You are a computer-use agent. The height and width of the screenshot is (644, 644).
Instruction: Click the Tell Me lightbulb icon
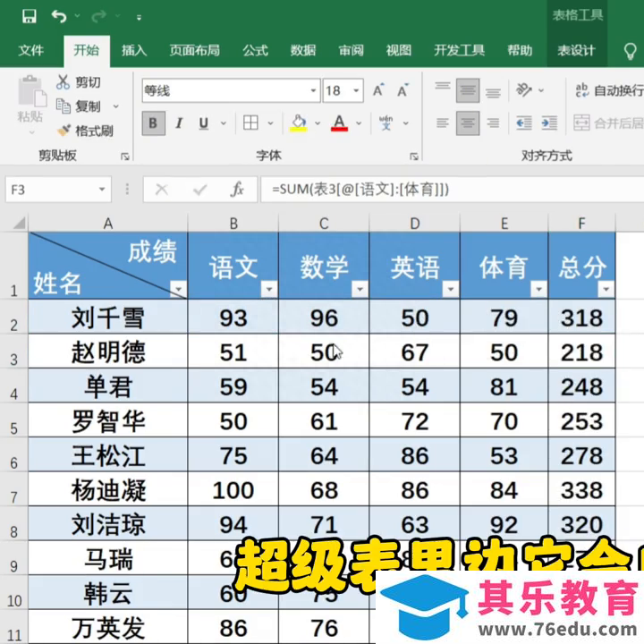point(630,51)
